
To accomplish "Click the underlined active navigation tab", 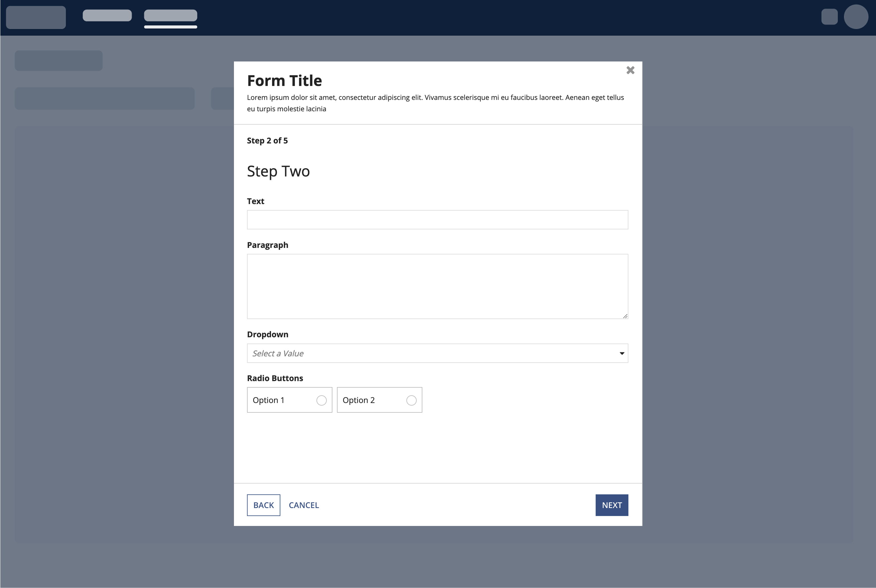I will [x=171, y=16].
